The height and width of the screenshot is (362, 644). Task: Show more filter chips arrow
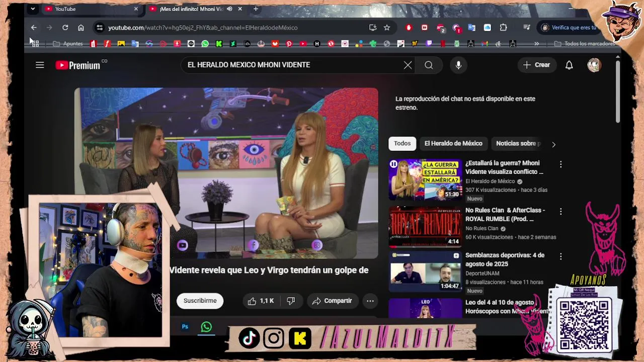coord(553,144)
